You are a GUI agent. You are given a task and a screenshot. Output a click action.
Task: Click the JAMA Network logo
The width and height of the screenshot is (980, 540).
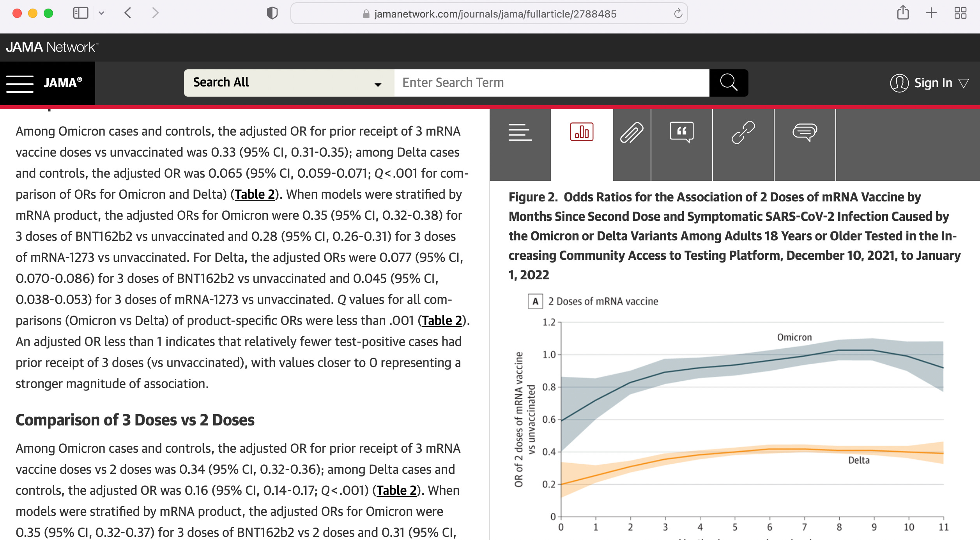[51, 47]
